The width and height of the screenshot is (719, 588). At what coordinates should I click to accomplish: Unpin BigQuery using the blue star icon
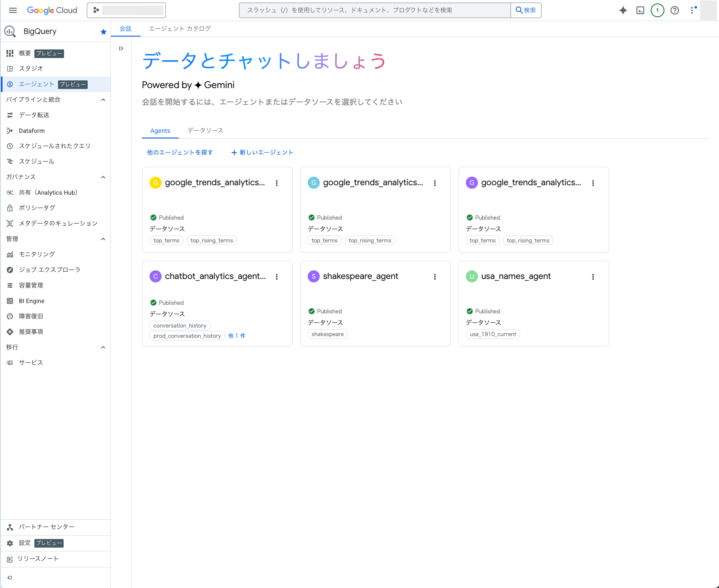click(103, 32)
